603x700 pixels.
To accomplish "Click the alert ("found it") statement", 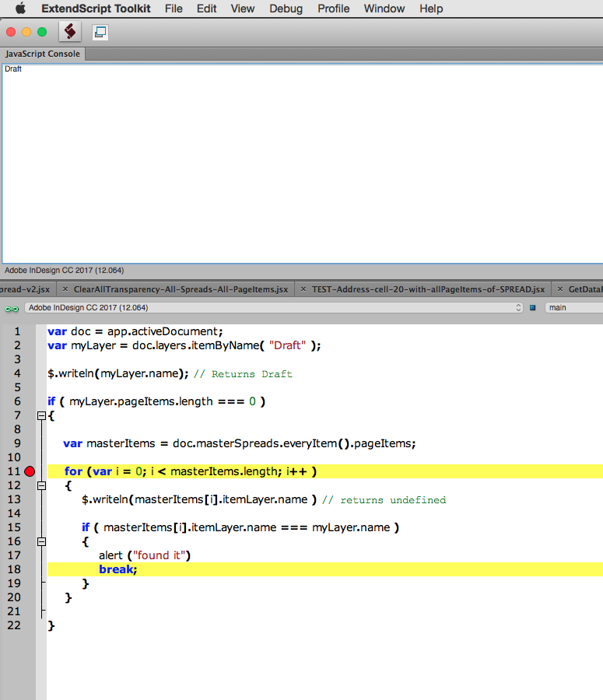I will 145,555.
